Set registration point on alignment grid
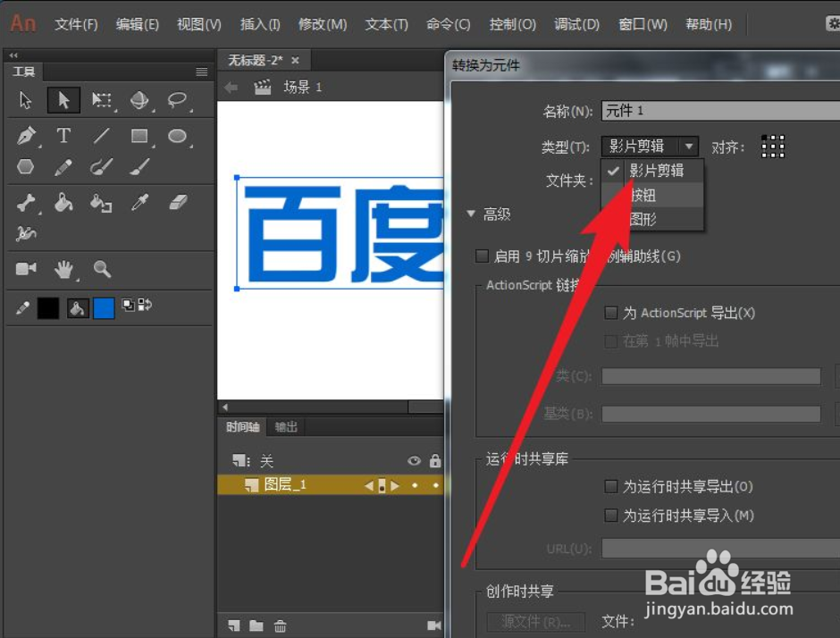The image size is (840, 638). [x=773, y=147]
